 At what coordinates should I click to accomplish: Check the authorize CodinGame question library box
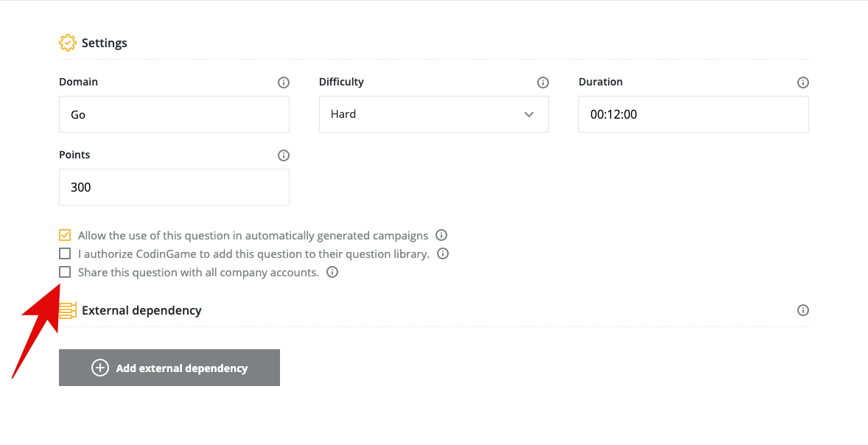click(65, 254)
